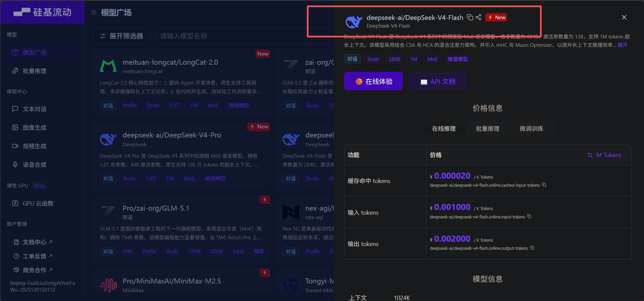
Task: Open the API 文档 button
Action: [438, 81]
